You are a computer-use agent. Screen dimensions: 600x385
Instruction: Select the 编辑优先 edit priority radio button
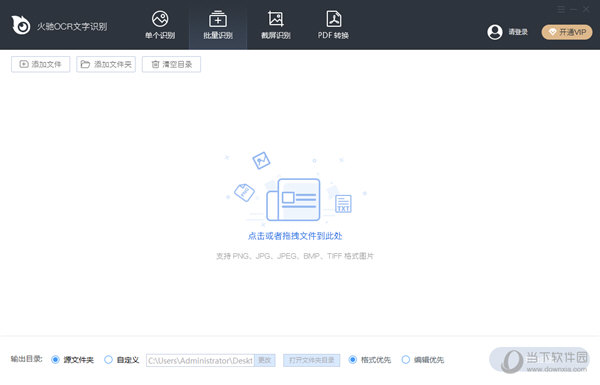[x=406, y=360]
